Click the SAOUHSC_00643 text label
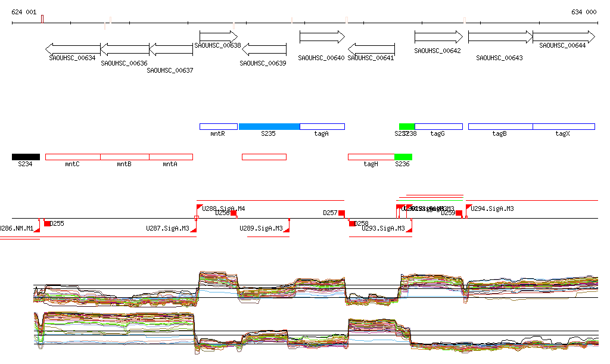610x364 pixels. click(x=500, y=58)
